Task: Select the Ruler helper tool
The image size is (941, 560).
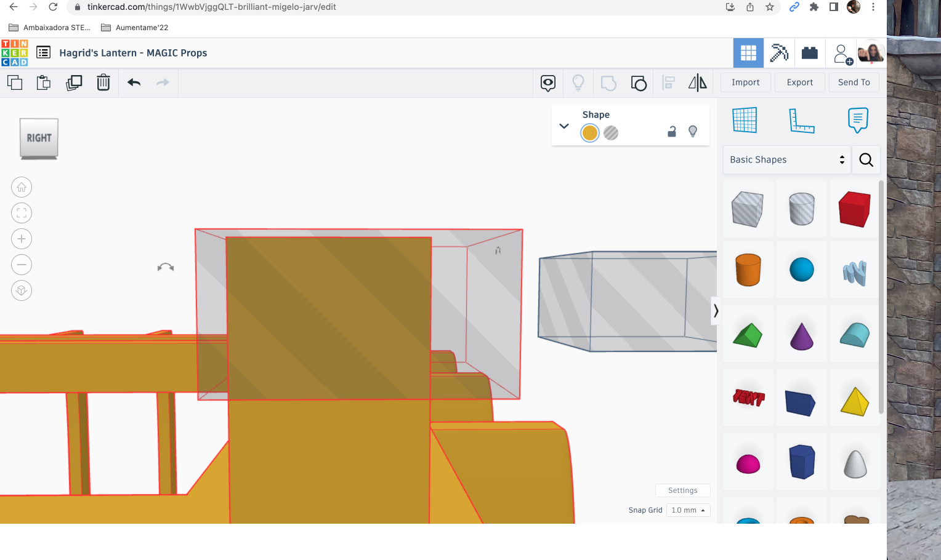Action: coord(802,121)
